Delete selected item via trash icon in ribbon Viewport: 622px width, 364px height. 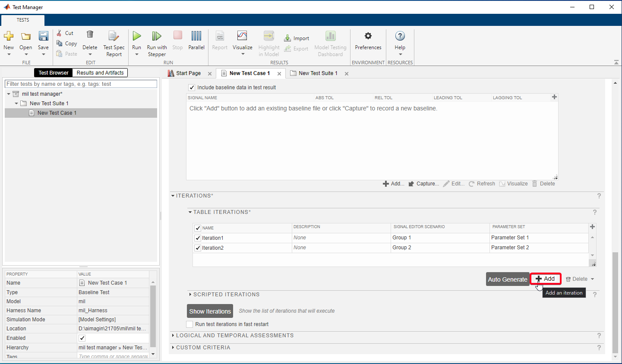(90, 35)
